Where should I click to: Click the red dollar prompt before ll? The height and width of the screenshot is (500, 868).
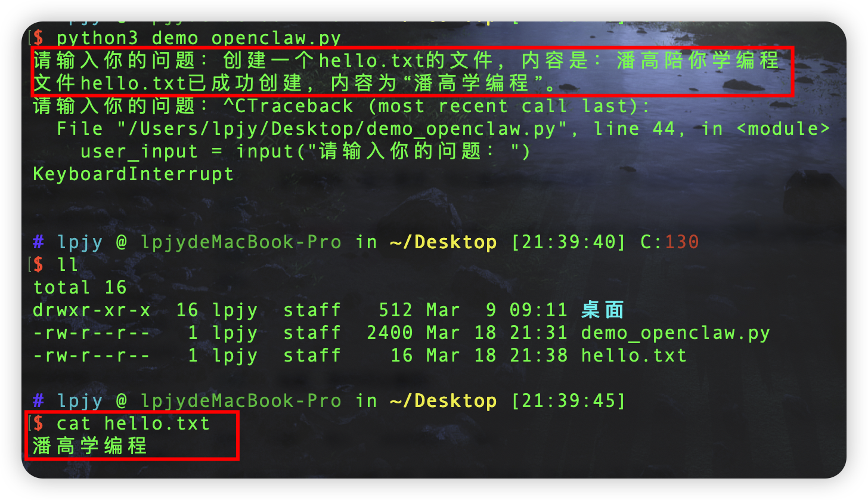coord(38,264)
